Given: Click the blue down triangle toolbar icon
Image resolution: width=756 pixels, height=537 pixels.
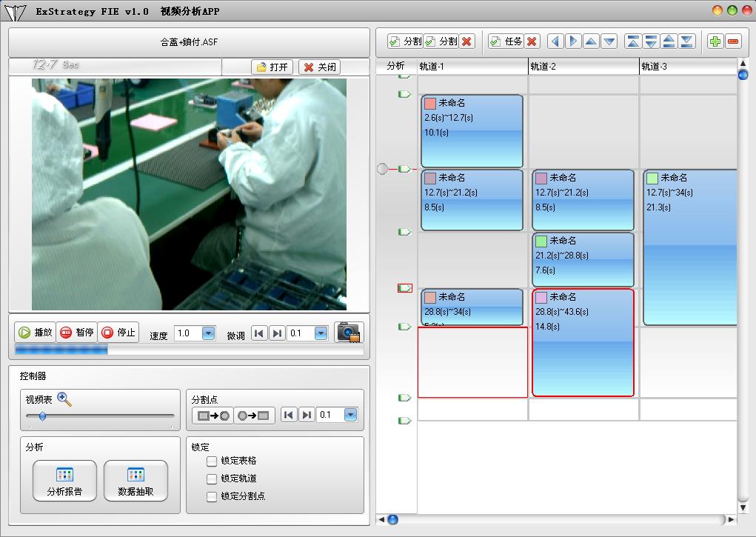Looking at the screenshot, I should pos(609,41).
